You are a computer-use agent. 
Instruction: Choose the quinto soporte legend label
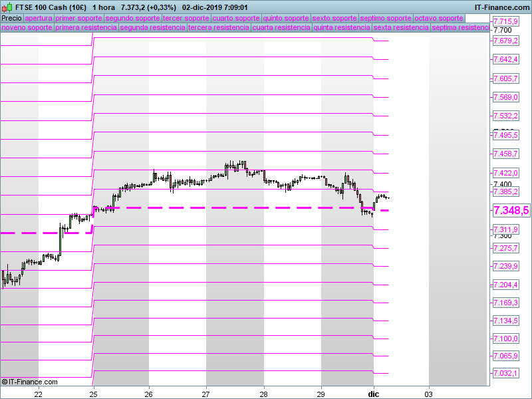tap(286, 19)
